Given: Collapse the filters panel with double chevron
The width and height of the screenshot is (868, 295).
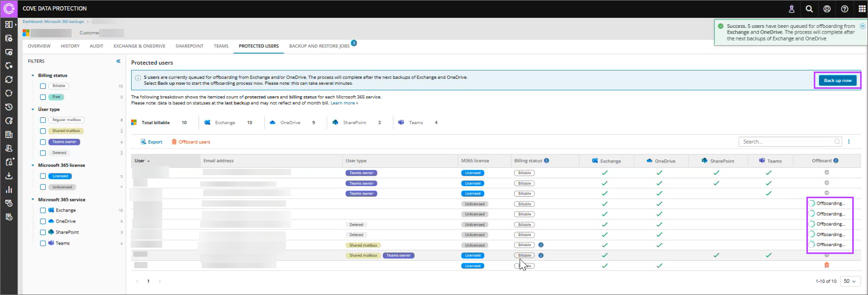Looking at the screenshot, I should tap(119, 61).
